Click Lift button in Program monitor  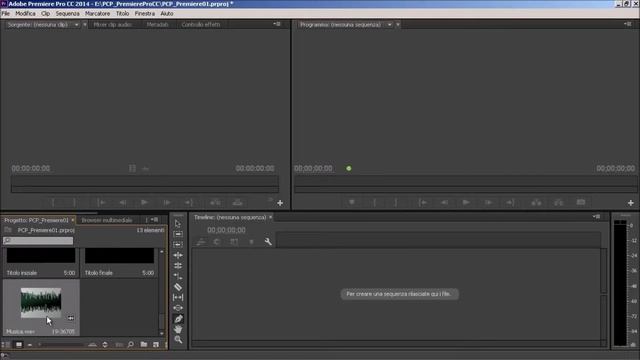coord(536,202)
